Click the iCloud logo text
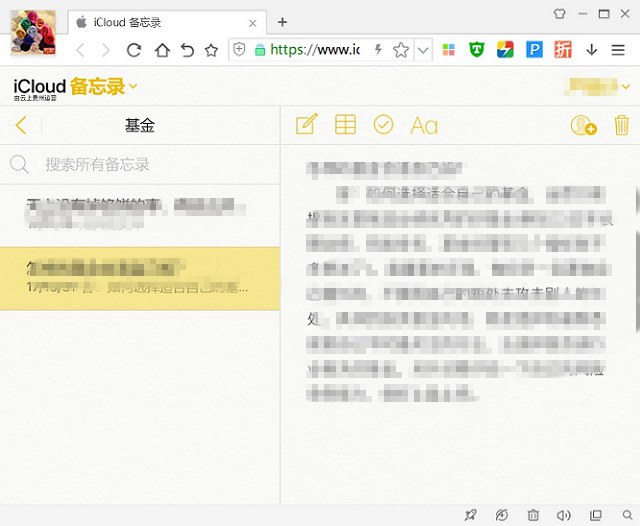640x526 pixels. pyautogui.click(x=39, y=86)
